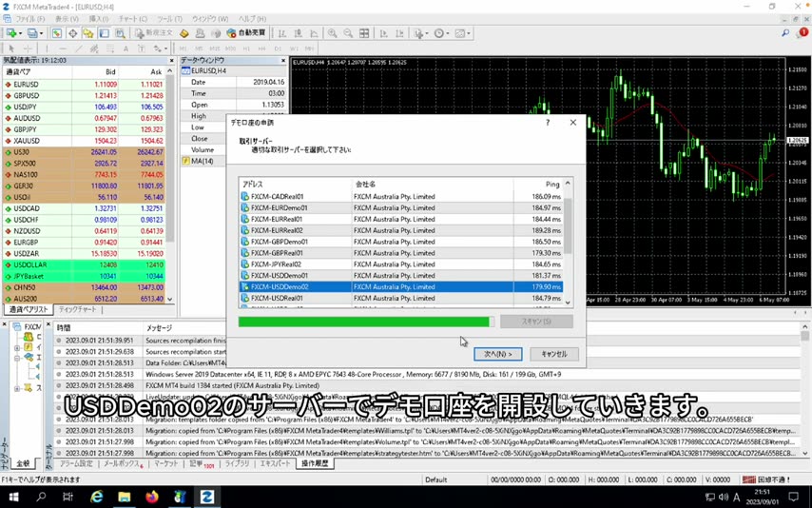
Task: Select the crosshair tool
Action: click(x=28, y=49)
